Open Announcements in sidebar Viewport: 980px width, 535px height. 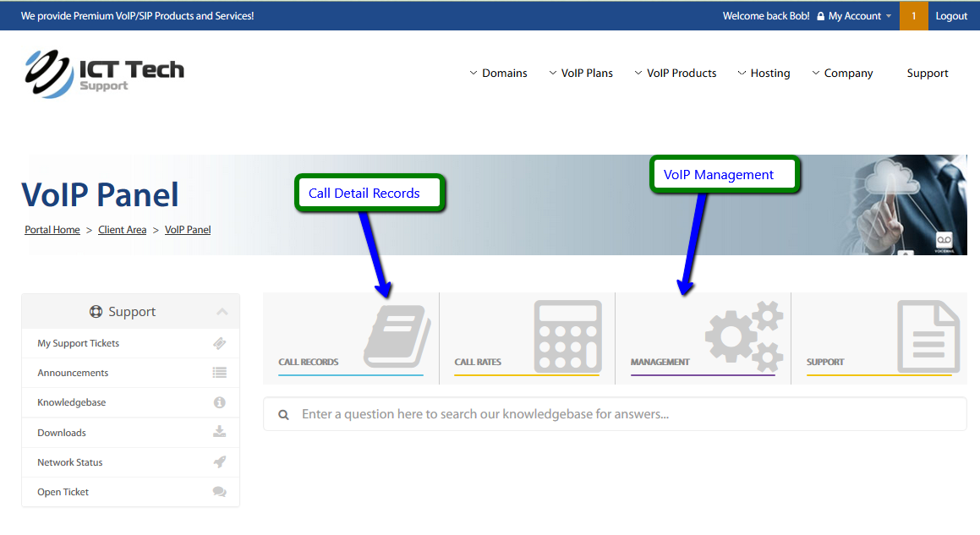(x=130, y=373)
